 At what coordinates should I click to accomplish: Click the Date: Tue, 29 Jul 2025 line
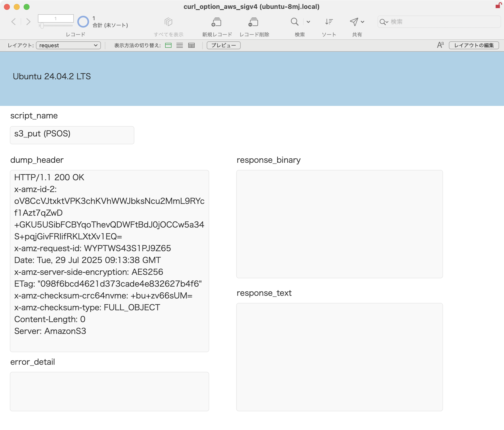coord(87,260)
